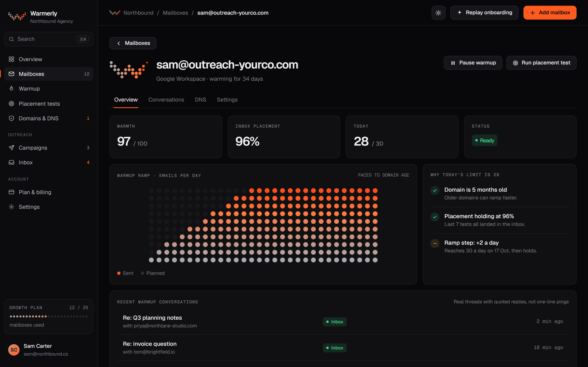Toggle the light/dark theme sun button
This screenshot has width=588, height=367.
[438, 13]
